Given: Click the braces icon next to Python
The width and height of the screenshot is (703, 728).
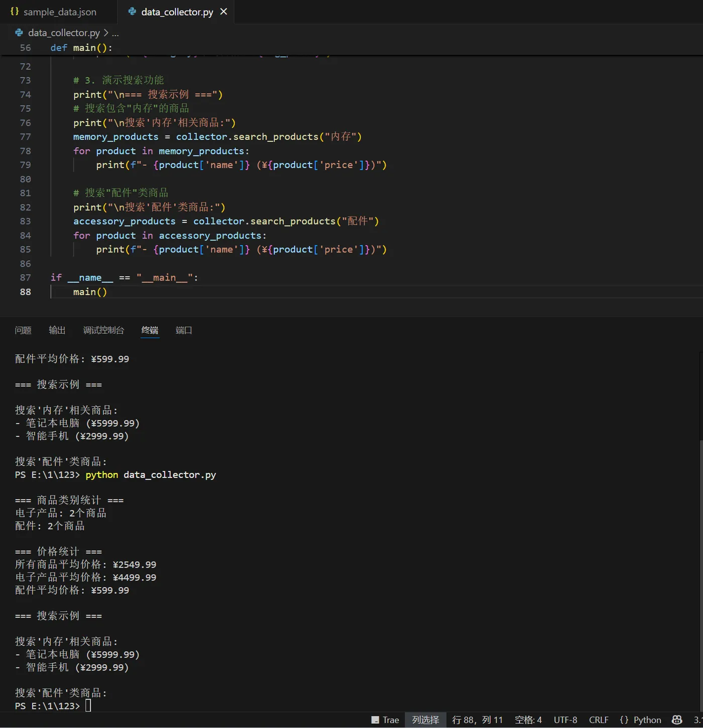Looking at the screenshot, I should 624,720.
